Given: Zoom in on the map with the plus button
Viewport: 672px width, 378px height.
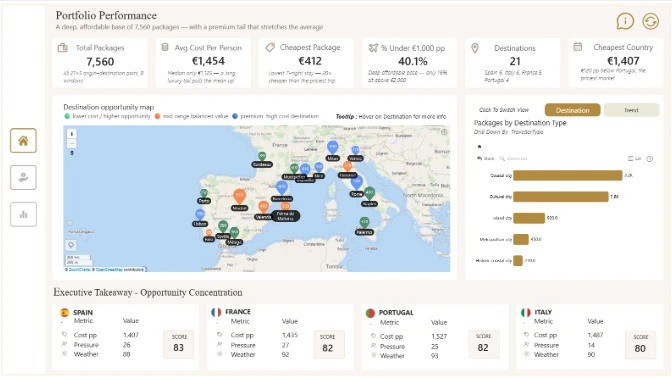Looking at the screenshot, I should [72, 134].
